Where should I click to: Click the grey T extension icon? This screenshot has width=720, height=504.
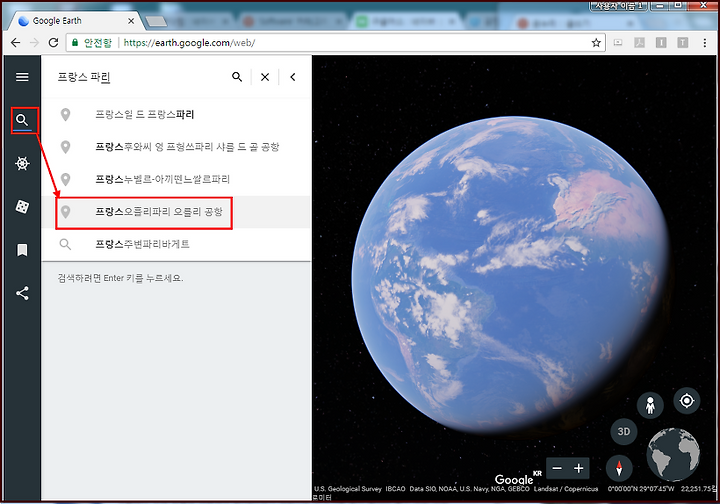(x=683, y=43)
